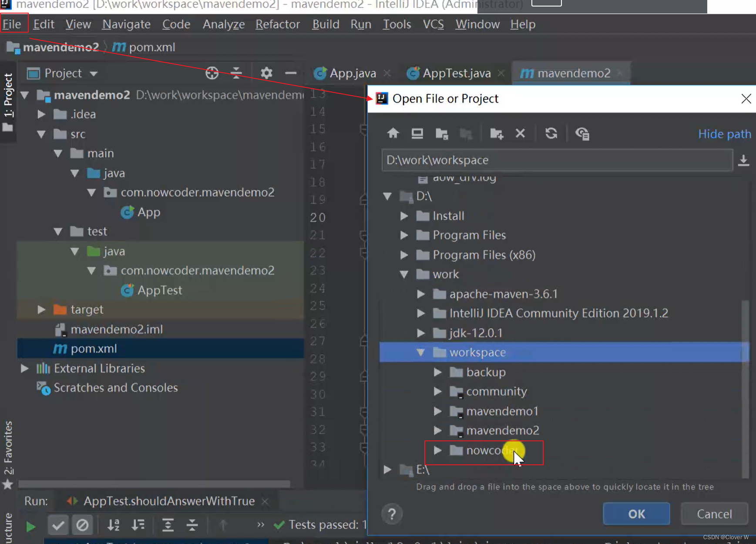The image size is (756, 544).
Task: Open the VCS menu
Action: coord(433,24)
